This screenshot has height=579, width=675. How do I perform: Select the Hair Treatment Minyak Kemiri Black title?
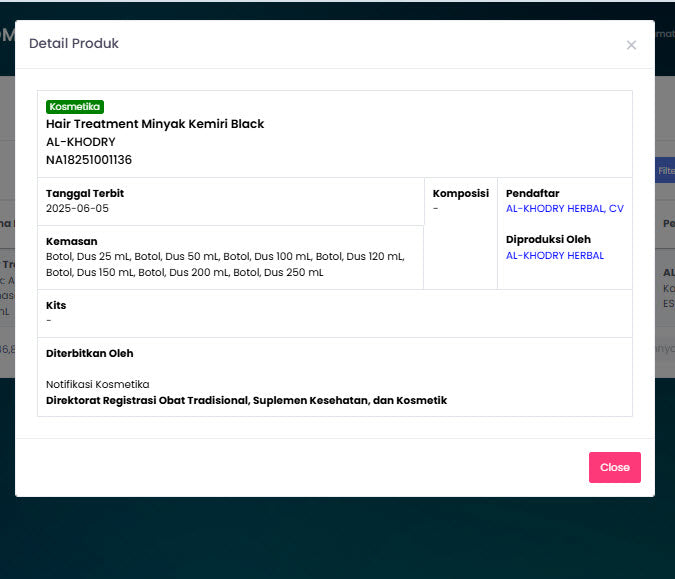pyautogui.click(x=155, y=124)
